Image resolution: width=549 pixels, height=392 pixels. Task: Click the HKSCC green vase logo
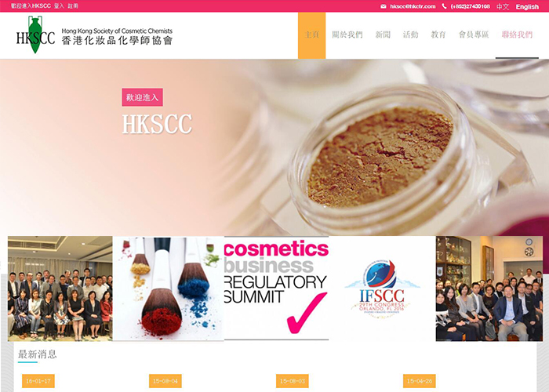[35, 35]
